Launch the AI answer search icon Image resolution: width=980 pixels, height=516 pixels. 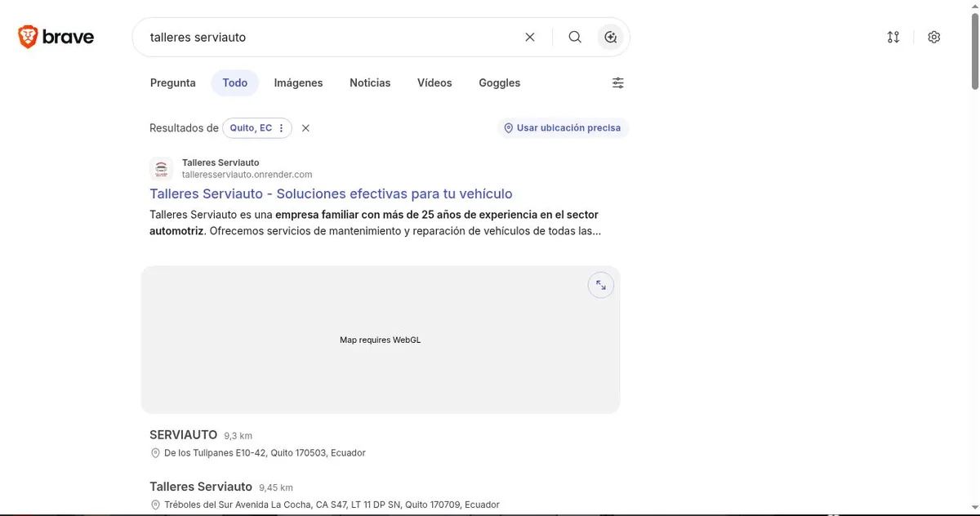(610, 37)
